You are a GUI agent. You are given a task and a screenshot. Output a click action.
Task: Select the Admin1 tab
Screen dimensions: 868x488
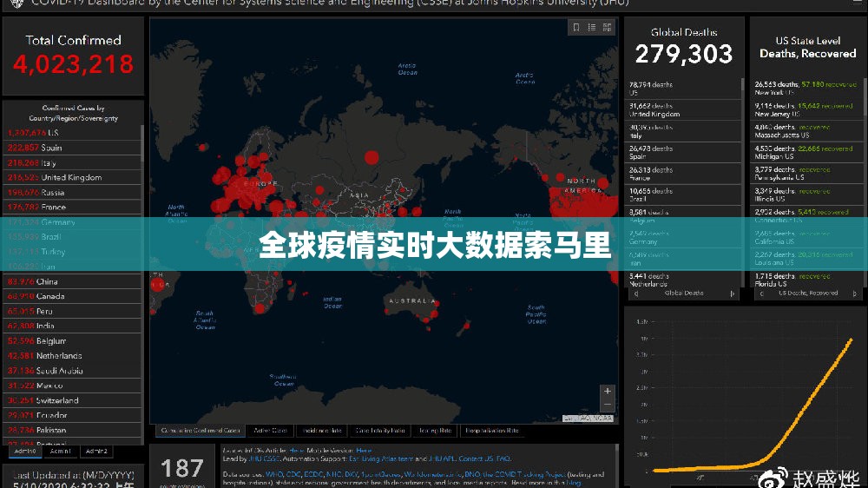point(61,452)
